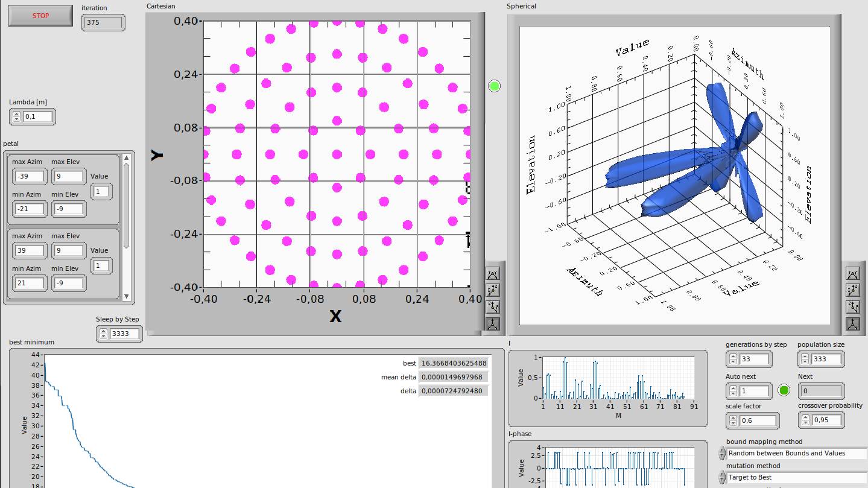Viewport: 868px width, 488px height.
Task: Click Auto next value field
Action: point(754,391)
